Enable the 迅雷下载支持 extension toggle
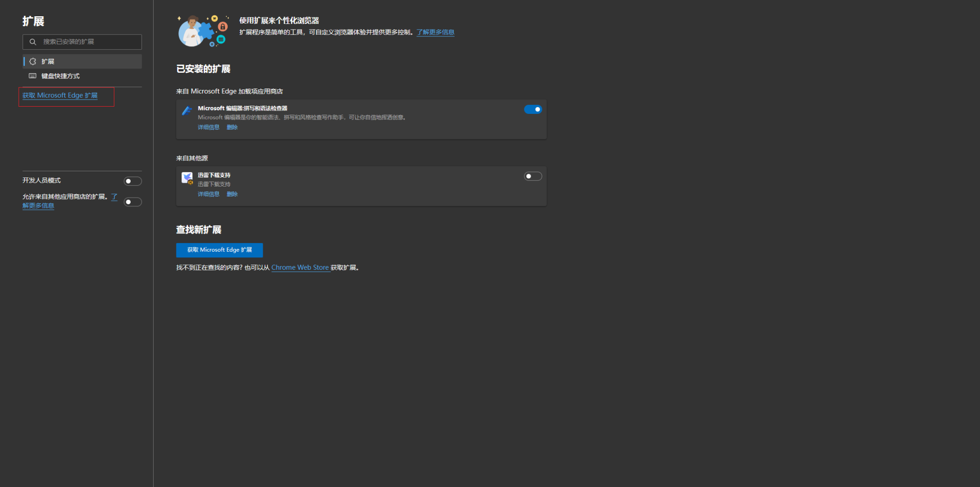Viewport: 980px width, 487px height. click(x=533, y=177)
